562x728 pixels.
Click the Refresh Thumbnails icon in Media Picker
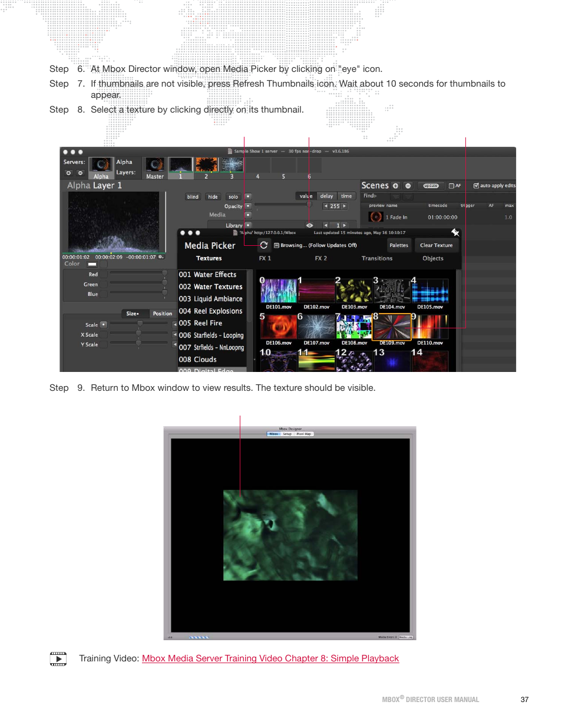[264, 245]
